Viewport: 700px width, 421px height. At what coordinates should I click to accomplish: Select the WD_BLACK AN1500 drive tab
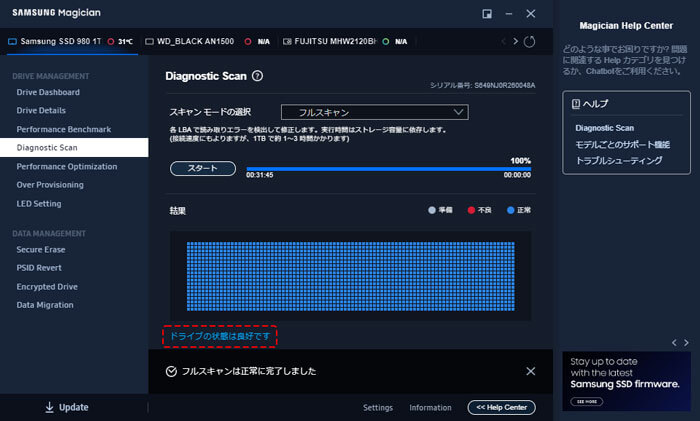point(208,42)
